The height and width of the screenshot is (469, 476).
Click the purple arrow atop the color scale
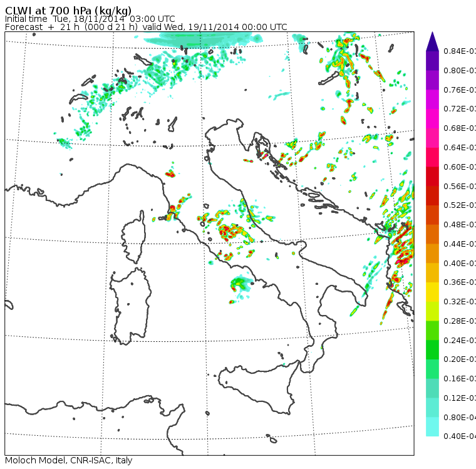(432, 41)
